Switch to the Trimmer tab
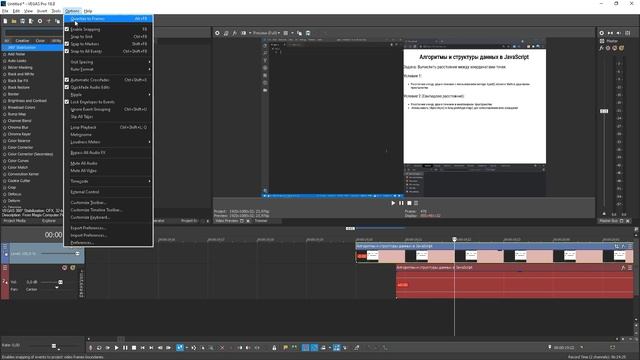The width and height of the screenshot is (640, 360). click(261, 221)
